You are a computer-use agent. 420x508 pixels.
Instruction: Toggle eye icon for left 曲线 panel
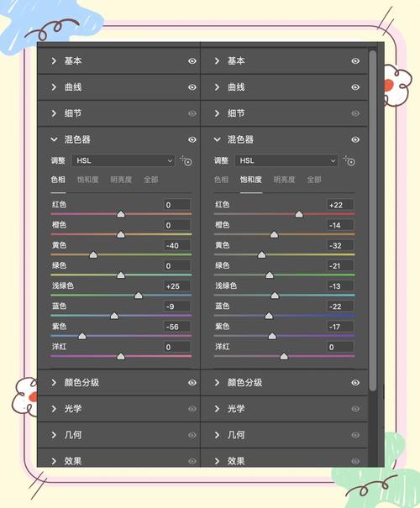(192, 87)
